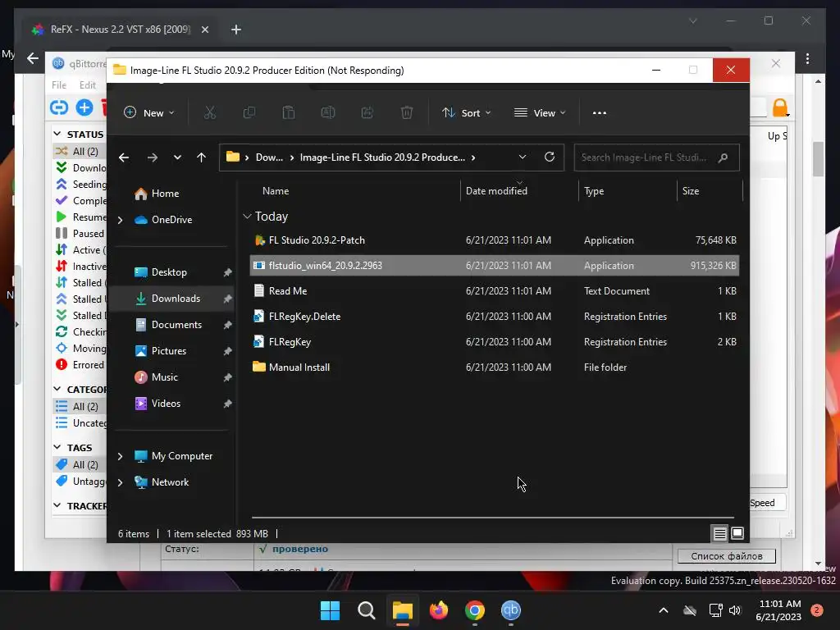Click the Copy icon in Explorer toolbar

coord(249,112)
